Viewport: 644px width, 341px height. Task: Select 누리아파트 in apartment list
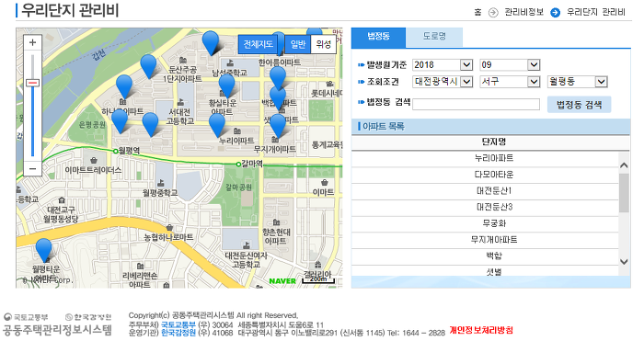[x=486, y=158]
